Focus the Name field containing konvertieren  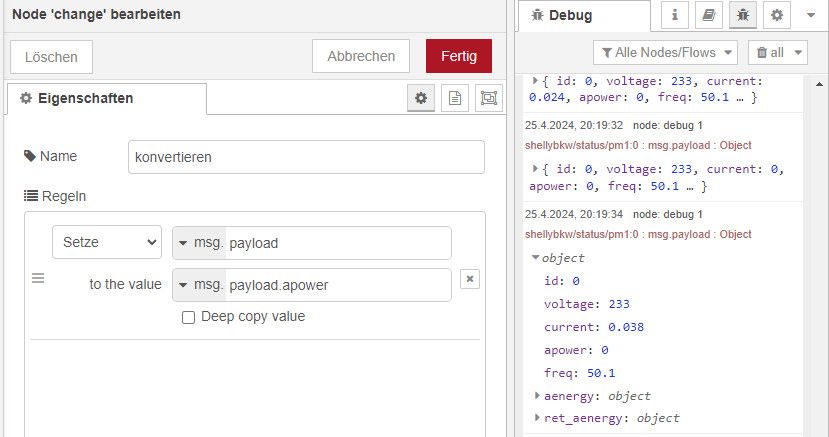[306, 157]
